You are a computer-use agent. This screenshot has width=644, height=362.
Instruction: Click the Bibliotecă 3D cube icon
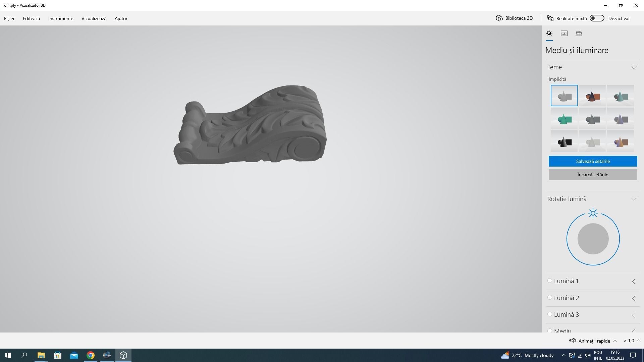pos(499,18)
